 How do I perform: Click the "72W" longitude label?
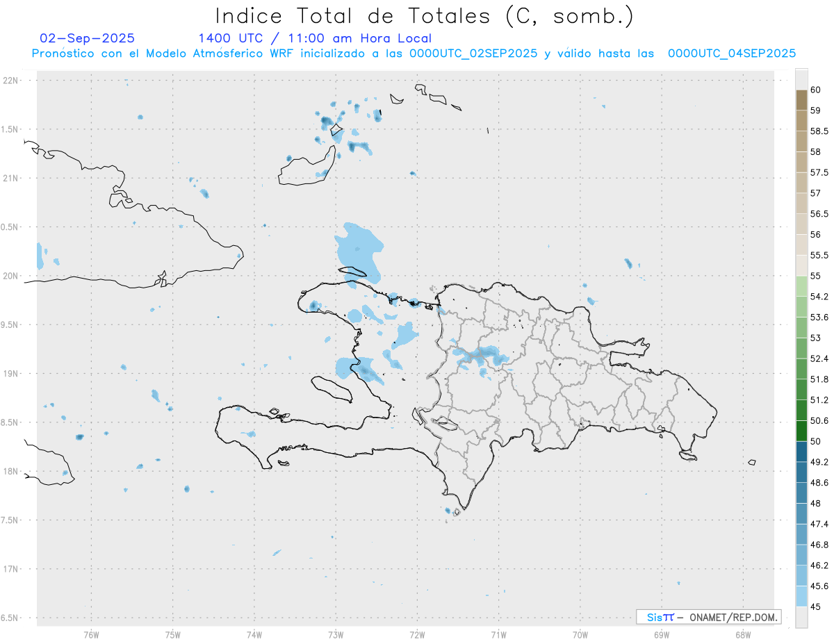tap(417, 635)
